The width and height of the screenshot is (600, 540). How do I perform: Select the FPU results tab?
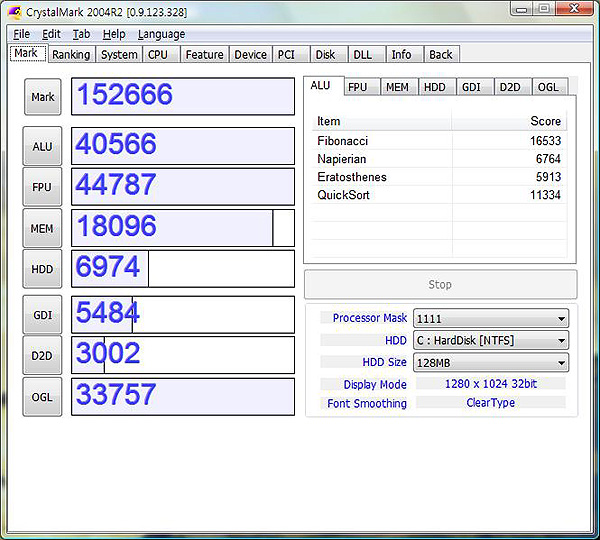pyautogui.click(x=362, y=87)
